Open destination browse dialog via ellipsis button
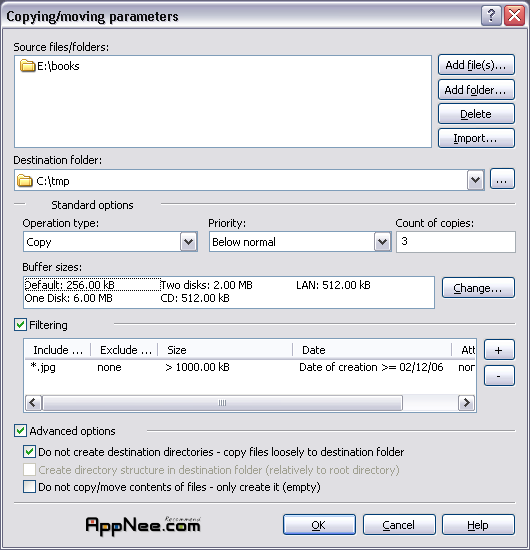Screen dimensions: 530x550 (x=502, y=179)
